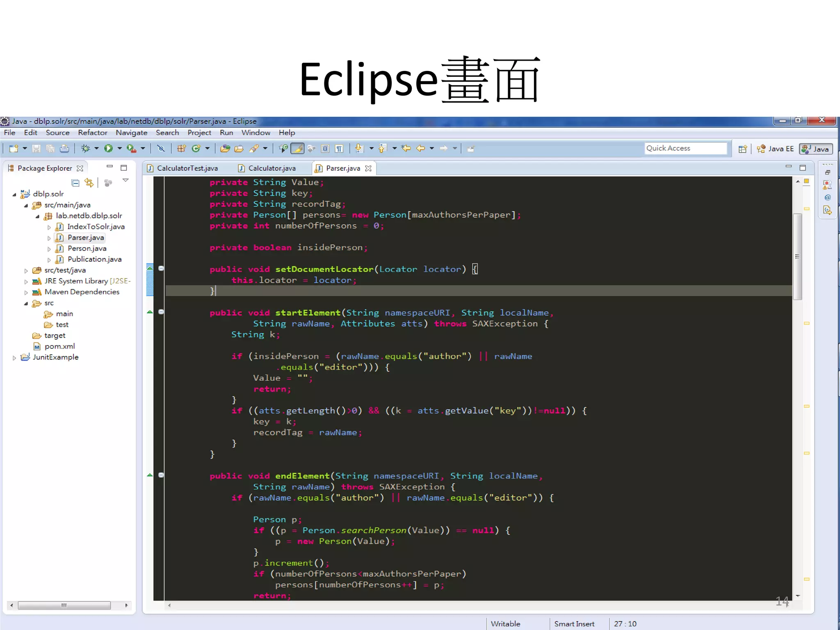This screenshot has height=630, width=840.
Task: Go Forward with right arrow icon
Action: pyautogui.click(x=444, y=148)
